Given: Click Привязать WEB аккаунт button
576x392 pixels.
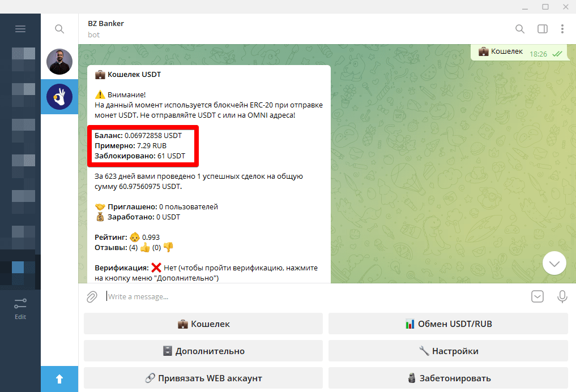Looking at the screenshot, I should (203, 378).
